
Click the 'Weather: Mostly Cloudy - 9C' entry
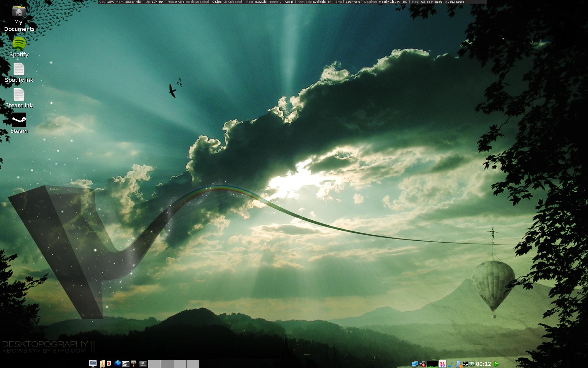[385, 2]
